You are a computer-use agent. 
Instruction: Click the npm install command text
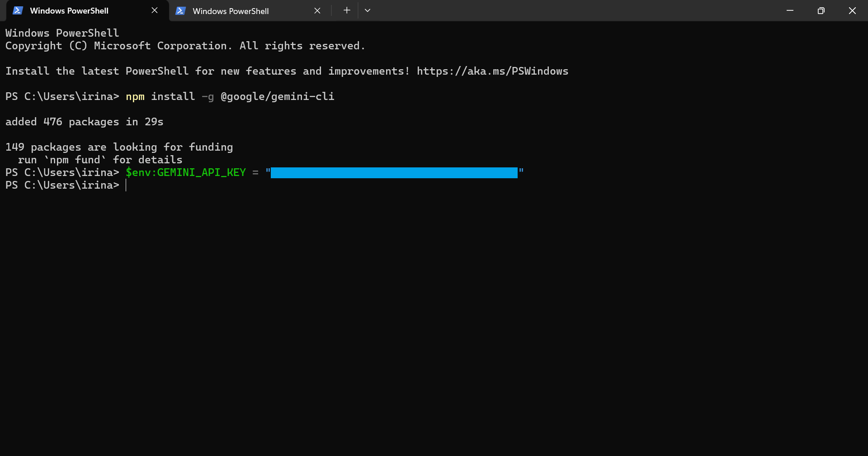(160, 96)
